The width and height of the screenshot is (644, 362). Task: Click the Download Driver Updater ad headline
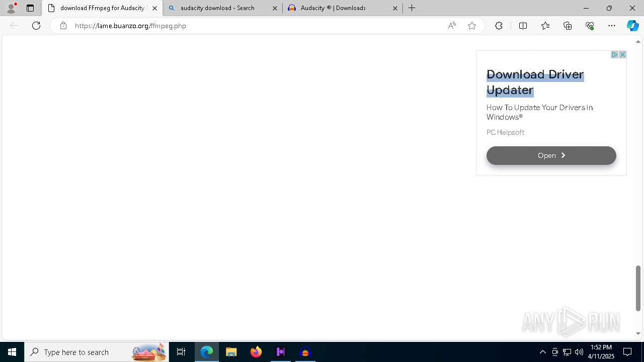(x=535, y=82)
